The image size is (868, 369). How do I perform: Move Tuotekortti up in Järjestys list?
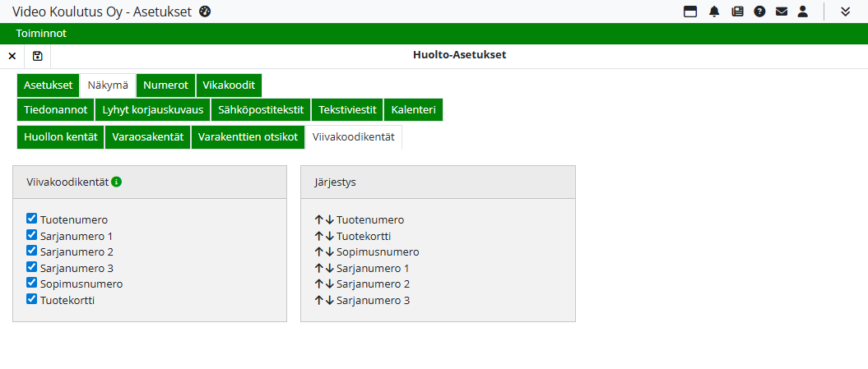(319, 236)
